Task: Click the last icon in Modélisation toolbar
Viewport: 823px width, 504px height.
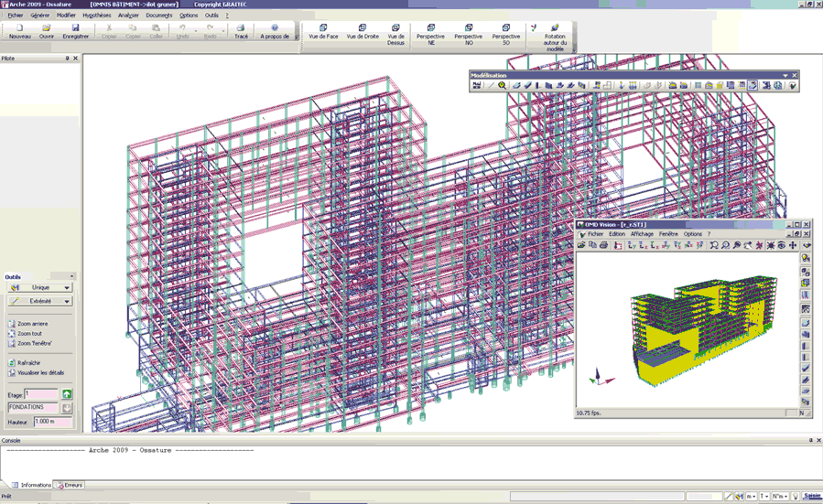Action: 792,85
